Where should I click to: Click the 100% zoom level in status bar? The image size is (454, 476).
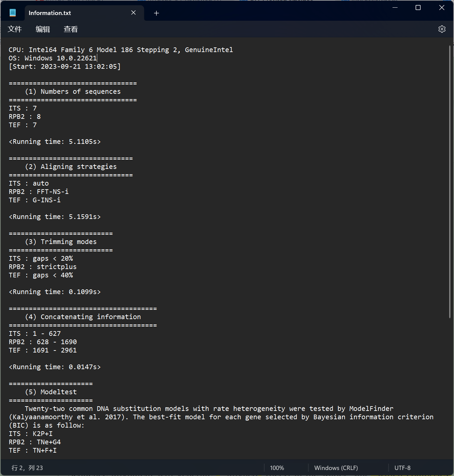(277, 468)
